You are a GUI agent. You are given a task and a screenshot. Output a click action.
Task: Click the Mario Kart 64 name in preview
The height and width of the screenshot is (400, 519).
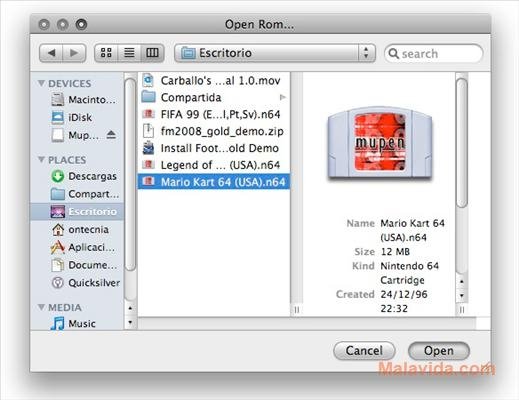tap(412, 230)
